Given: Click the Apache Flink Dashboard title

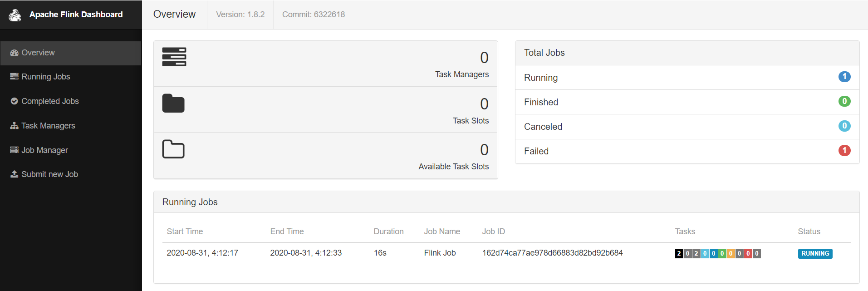Looking at the screenshot, I should [76, 15].
